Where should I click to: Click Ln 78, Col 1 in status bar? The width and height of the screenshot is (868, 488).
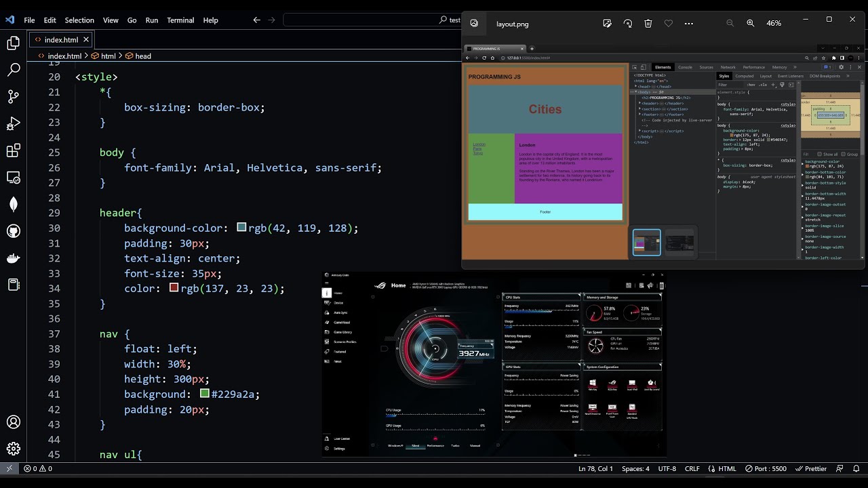point(595,468)
